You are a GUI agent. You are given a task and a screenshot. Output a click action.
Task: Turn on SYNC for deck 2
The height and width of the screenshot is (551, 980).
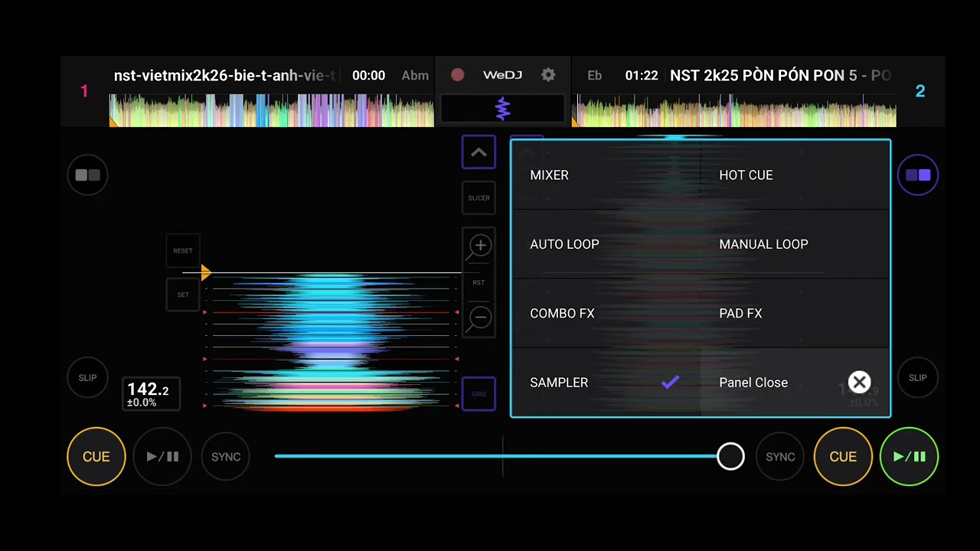tap(780, 457)
